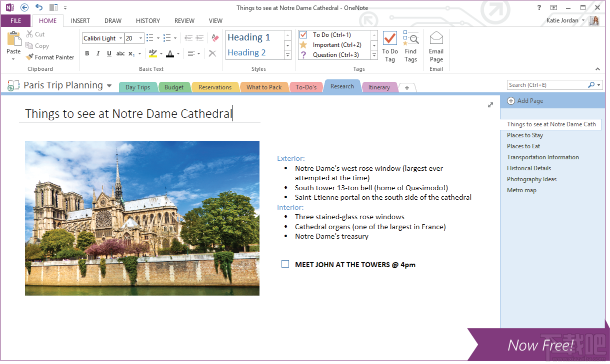This screenshot has height=364, width=610.
Task: Toggle underline formatting
Action: click(109, 53)
